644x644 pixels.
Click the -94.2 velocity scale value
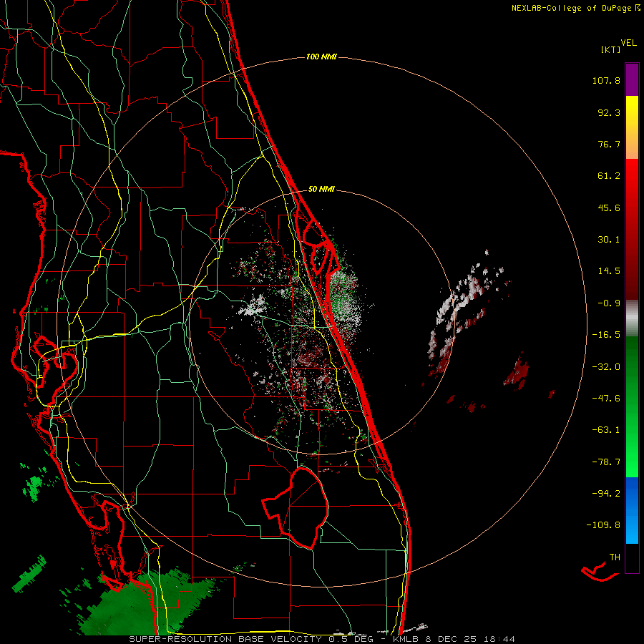pyautogui.click(x=606, y=494)
